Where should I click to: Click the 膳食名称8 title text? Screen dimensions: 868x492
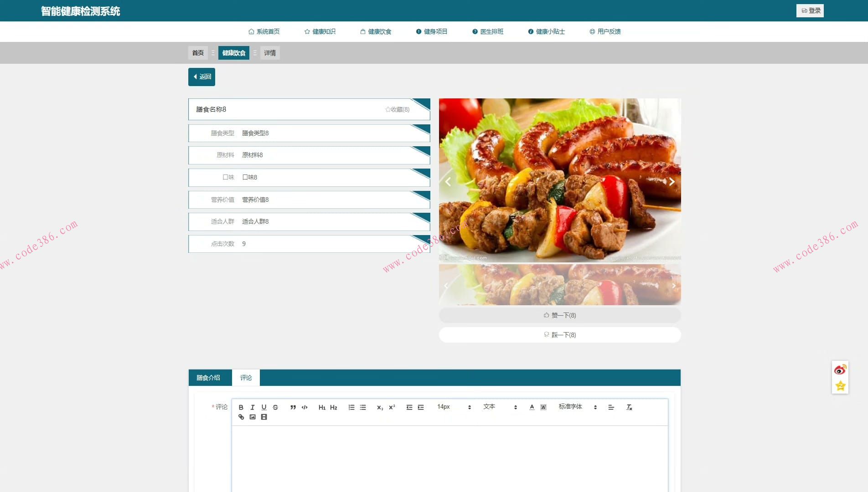pos(211,109)
